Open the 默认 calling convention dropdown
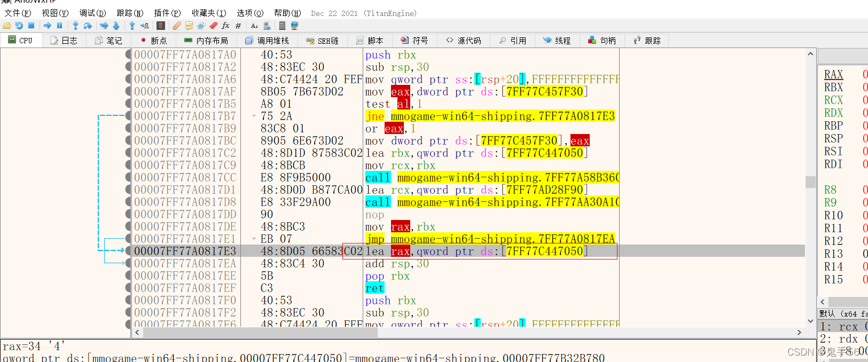 click(843, 313)
